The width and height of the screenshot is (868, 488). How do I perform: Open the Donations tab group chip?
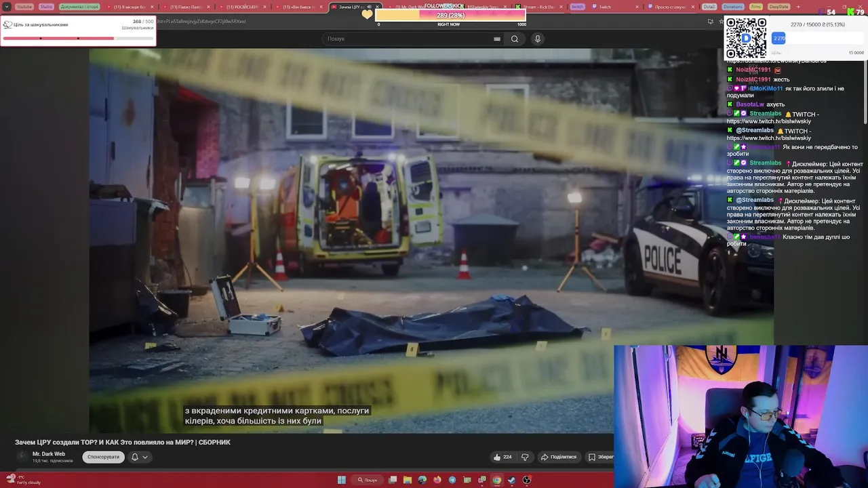(732, 7)
